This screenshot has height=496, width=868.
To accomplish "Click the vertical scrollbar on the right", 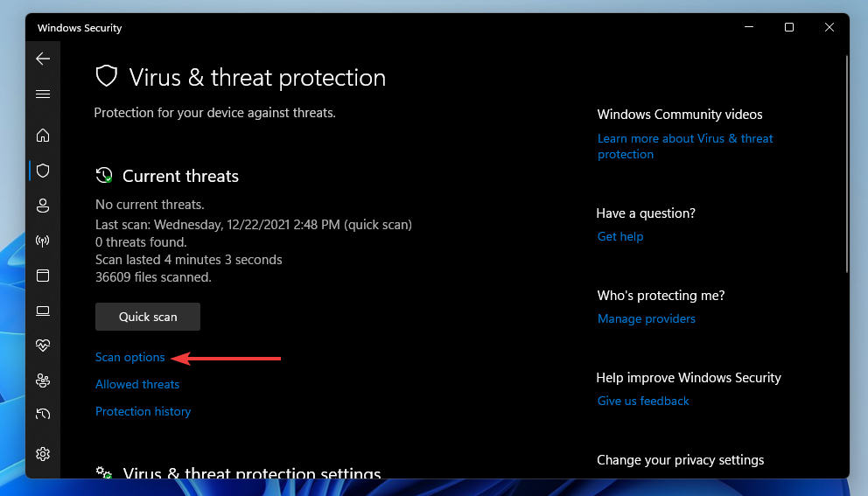I will (846, 166).
